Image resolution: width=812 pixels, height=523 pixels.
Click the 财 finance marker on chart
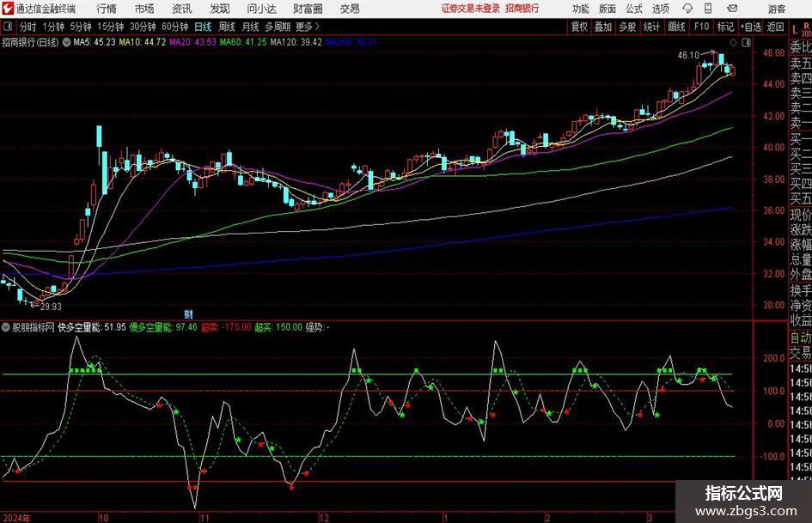(x=188, y=314)
